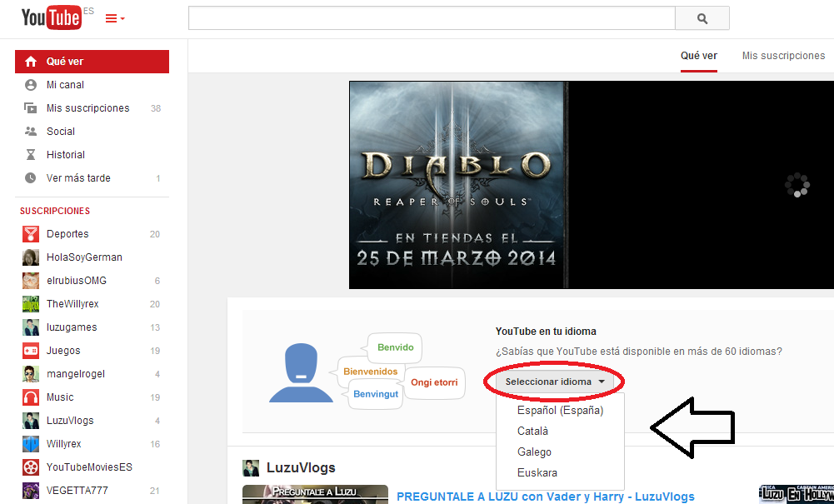Click the YouTube en tu idioma heading
This screenshot has height=504, width=834.
click(x=546, y=332)
